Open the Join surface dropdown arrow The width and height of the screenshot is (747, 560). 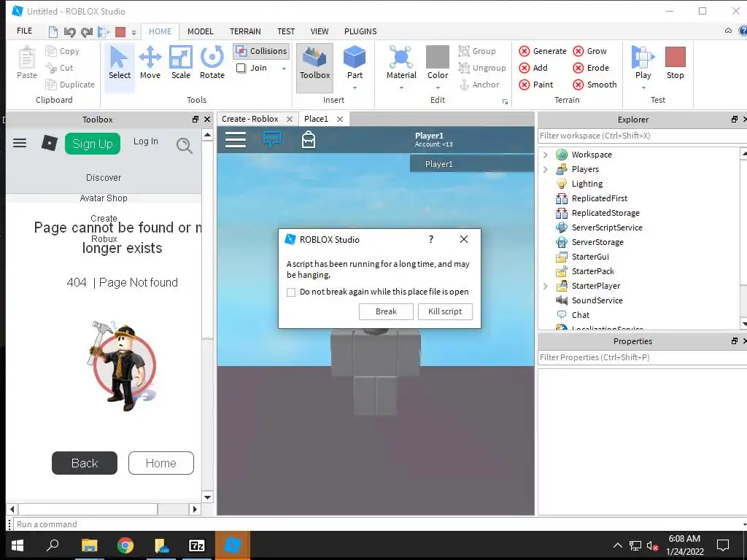[284, 69]
